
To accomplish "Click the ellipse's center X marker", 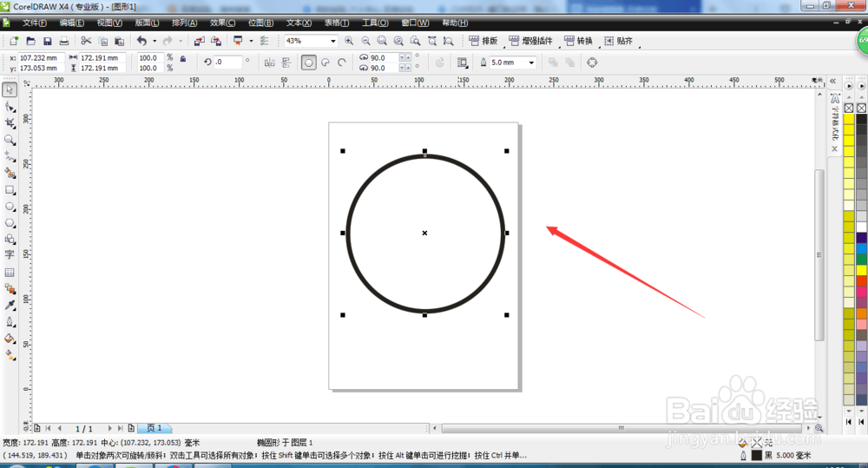I will (x=424, y=234).
